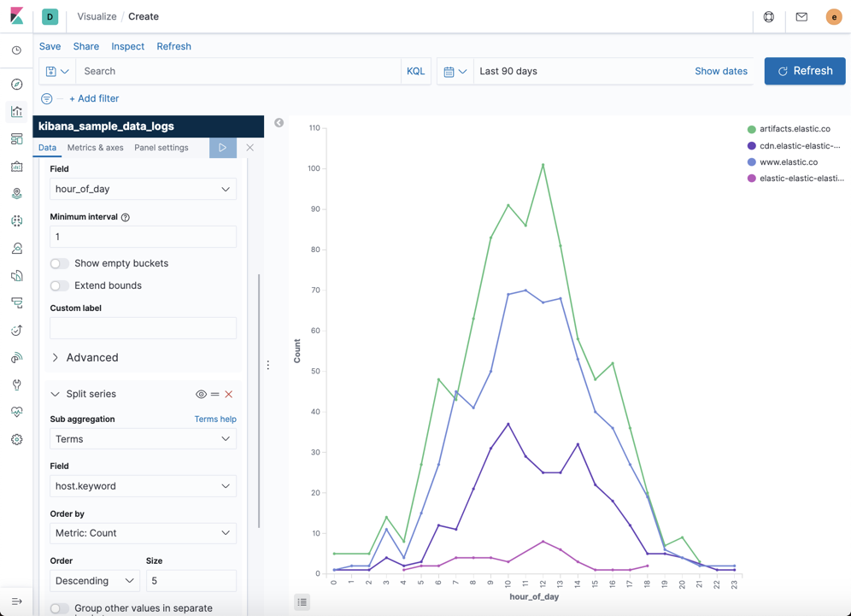851x616 pixels.
Task: Open the saved query menu dropdown
Action: click(x=57, y=71)
